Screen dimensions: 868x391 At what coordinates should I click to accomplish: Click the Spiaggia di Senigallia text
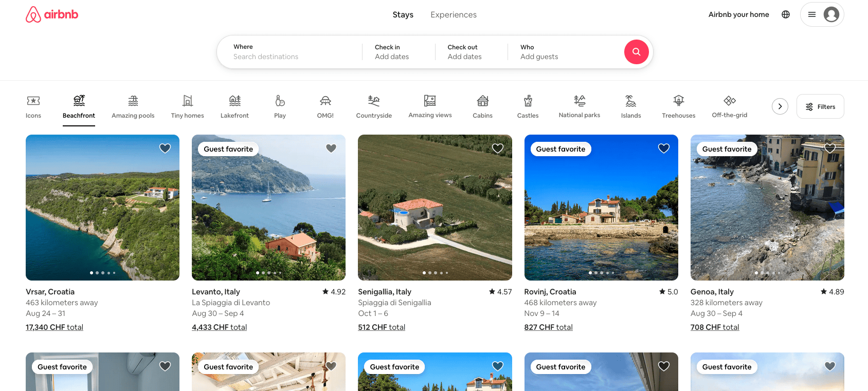coord(394,303)
